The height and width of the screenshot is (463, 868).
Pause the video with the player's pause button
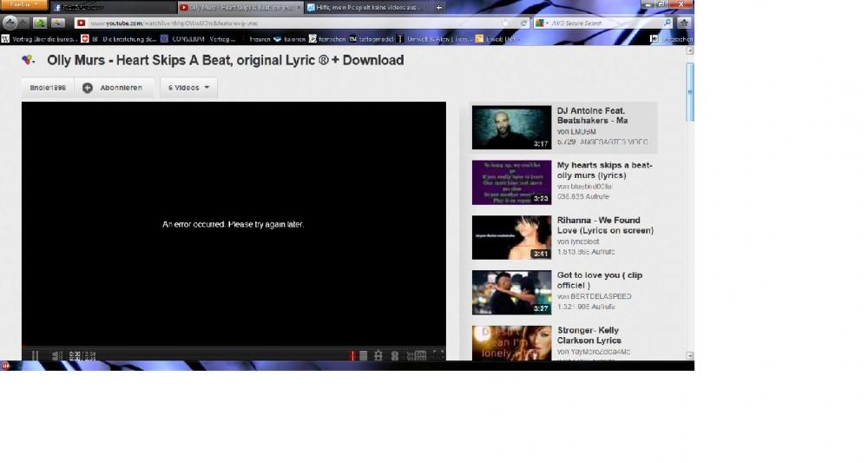coord(35,355)
